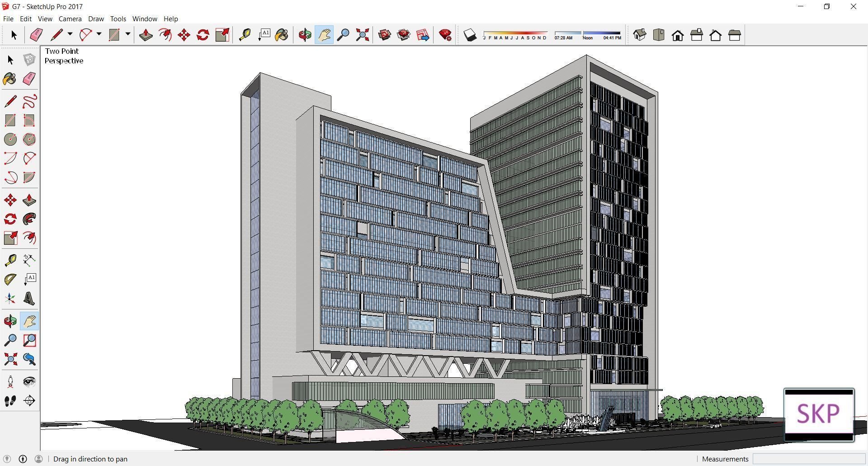The image size is (868, 466).
Task: Pick the Freehand drawing tool
Action: click(29, 101)
